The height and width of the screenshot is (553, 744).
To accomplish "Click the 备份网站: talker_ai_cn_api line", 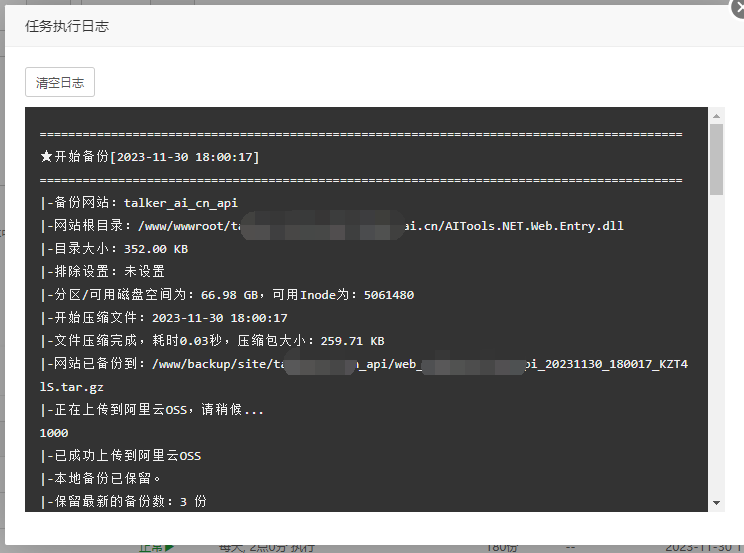I will click(139, 203).
